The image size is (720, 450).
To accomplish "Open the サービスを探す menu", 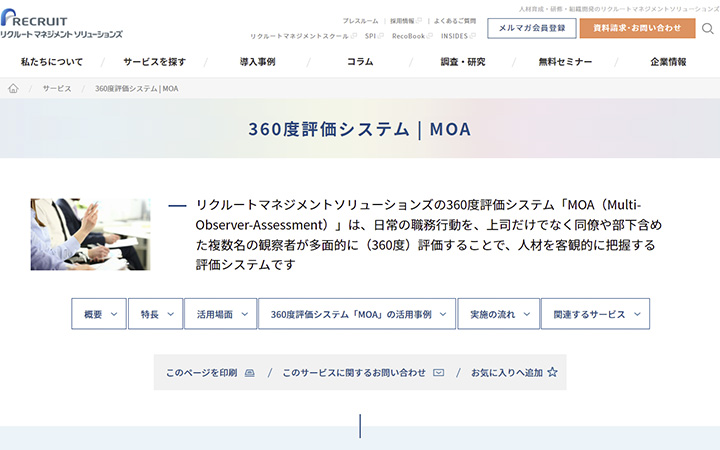I will [x=154, y=62].
